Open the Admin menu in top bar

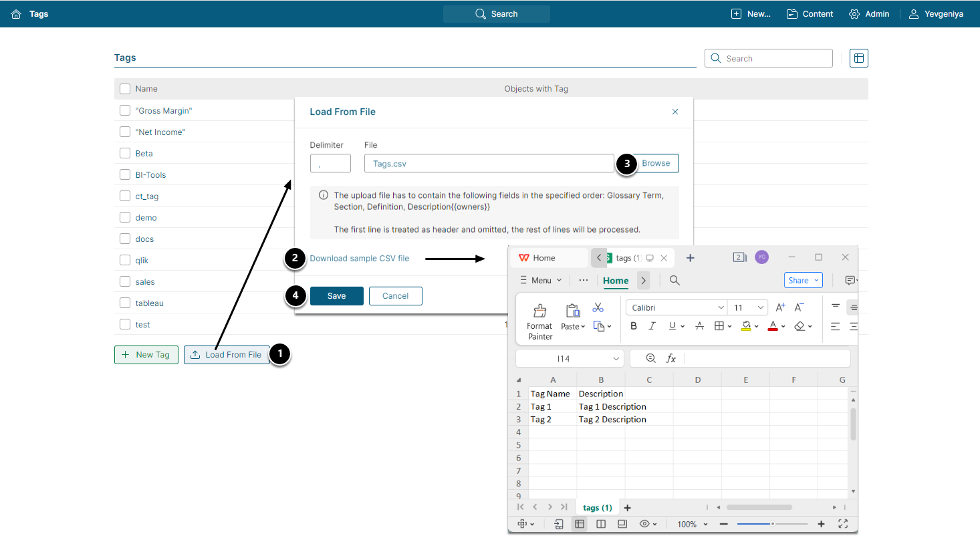pos(869,14)
